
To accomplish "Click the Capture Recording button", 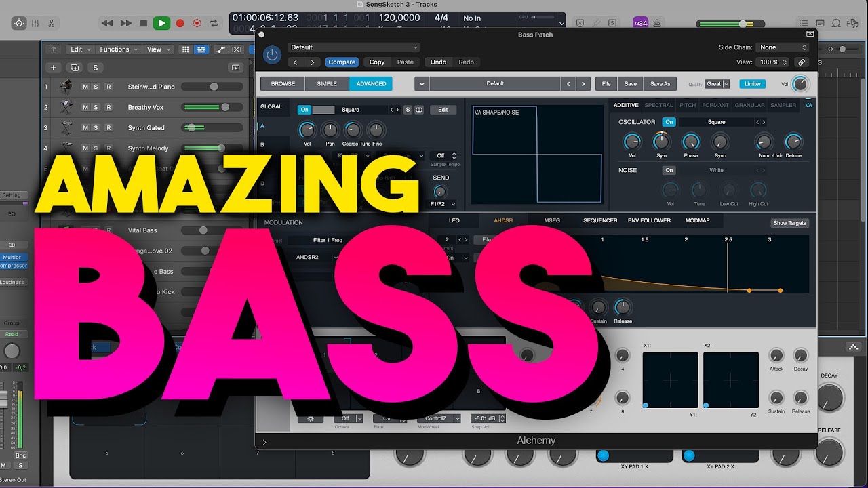I will [x=197, y=23].
